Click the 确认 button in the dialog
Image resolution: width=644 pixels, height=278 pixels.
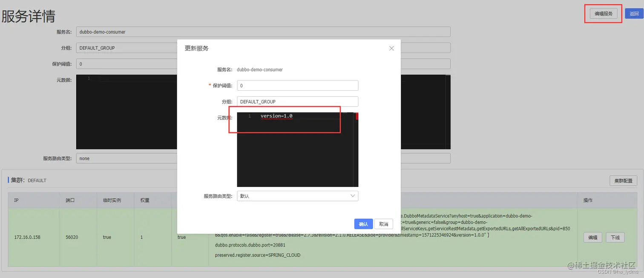click(363, 224)
